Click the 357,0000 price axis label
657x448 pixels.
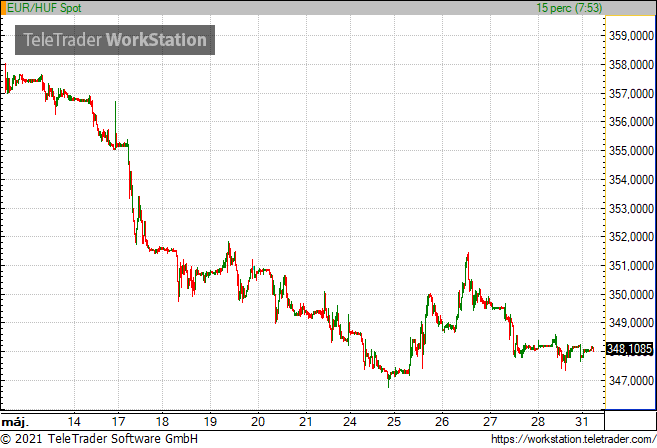pyautogui.click(x=631, y=94)
